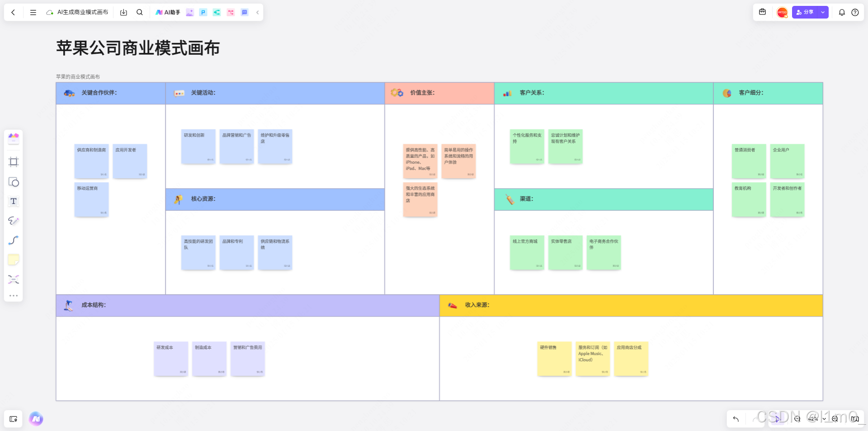Select the 实体零售店 sticky note
Screen dimensions: 868x431
pyautogui.click(x=566, y=253)
